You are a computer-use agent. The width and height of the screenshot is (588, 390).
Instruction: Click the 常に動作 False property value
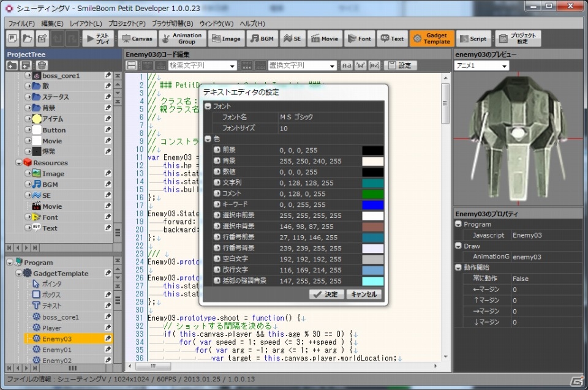coord(546,279)
